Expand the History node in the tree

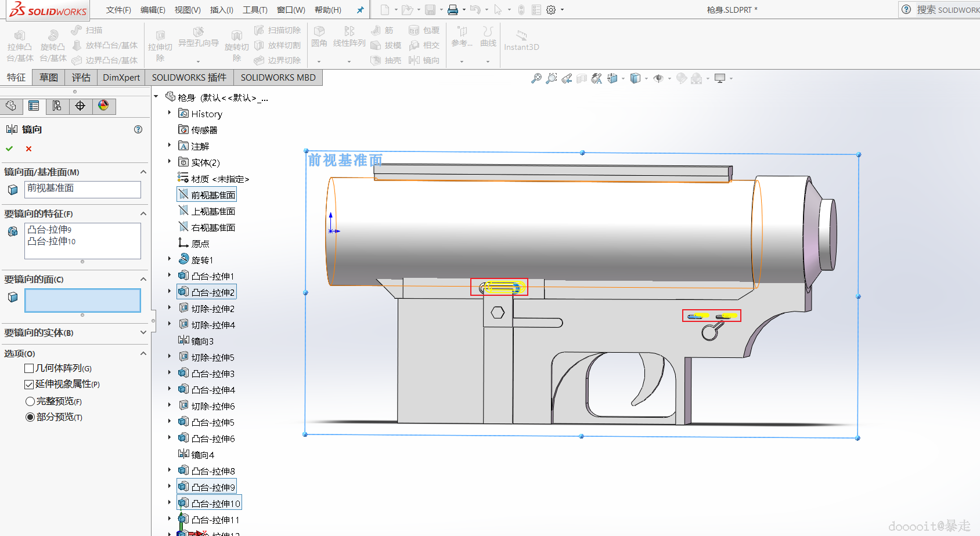(x=170, y=114)
